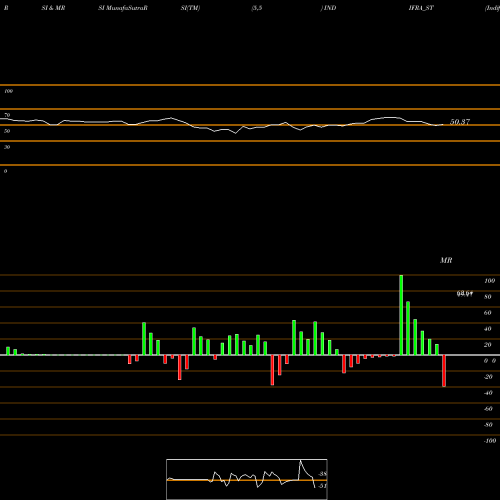Click the RSI value 50.87 label
The width and height of the screenshot is (500, 500).
460,122
